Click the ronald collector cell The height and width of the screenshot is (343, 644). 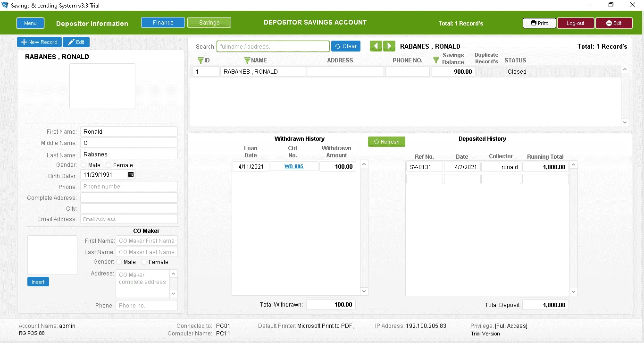[501, 167]
